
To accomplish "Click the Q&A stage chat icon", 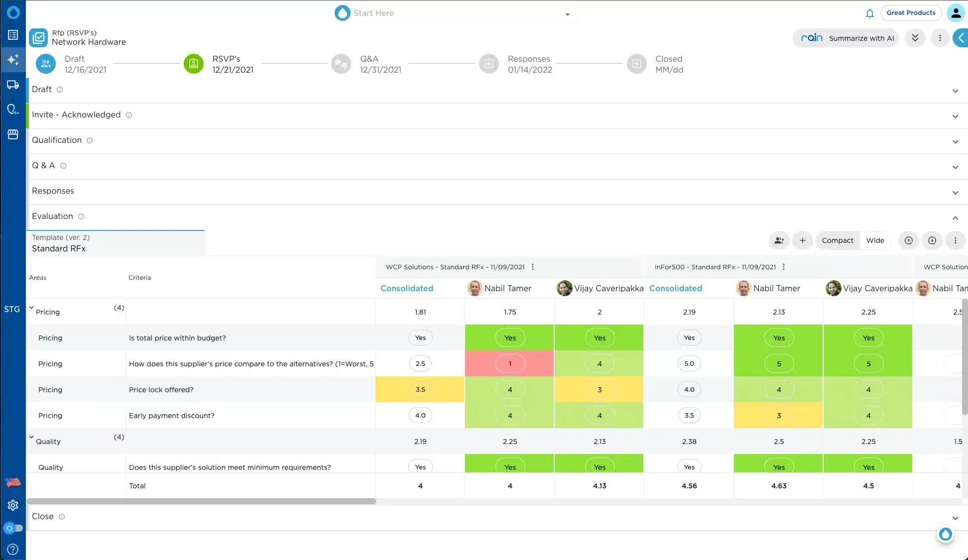I will 341,64.
